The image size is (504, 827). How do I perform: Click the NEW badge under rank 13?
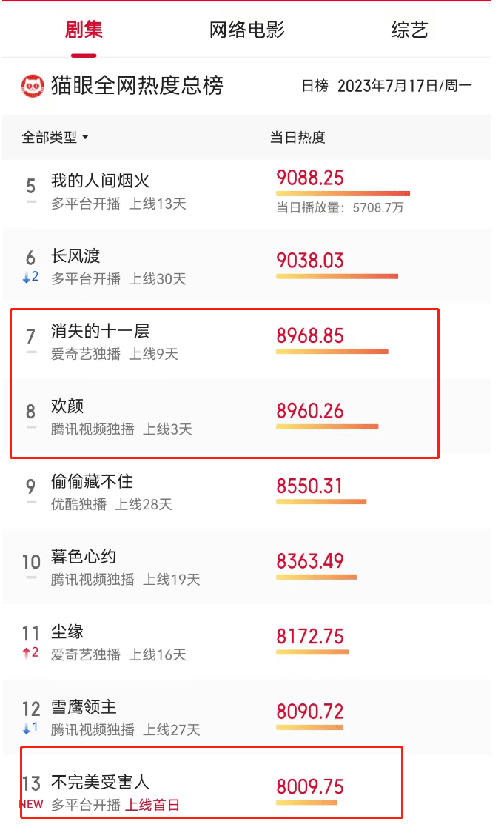pyautogui.click(x=31, y=805)
